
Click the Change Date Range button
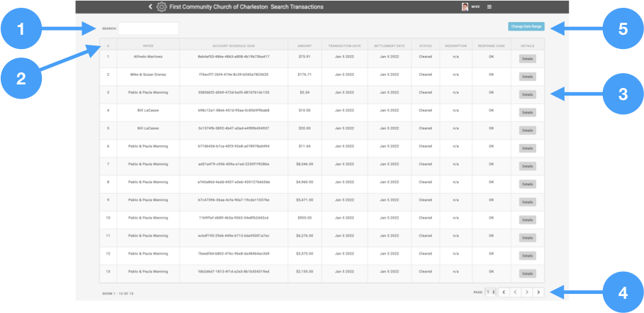[x=526, y=26]
